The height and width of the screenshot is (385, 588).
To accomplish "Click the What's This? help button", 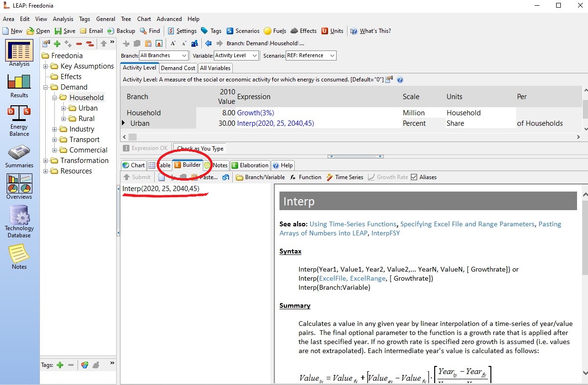I will [x=370, y=31].
